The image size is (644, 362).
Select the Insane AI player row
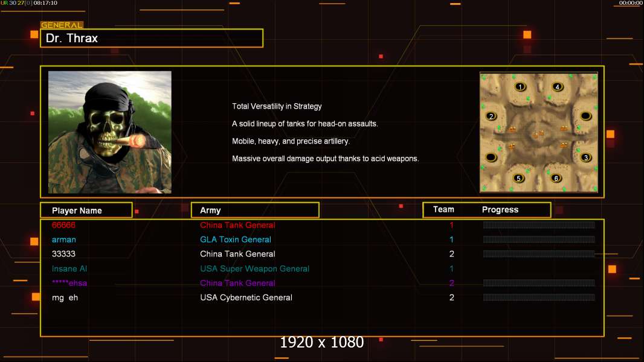(x=69, y=268)
